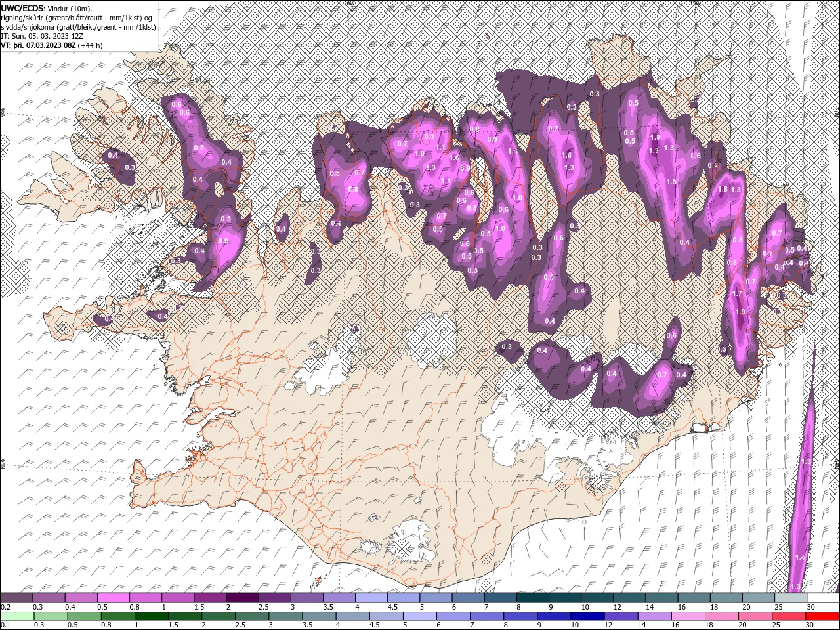Click the '0.1' label in bottom legend row
This screenshot has width=840, height=630.
coord(5,625)
